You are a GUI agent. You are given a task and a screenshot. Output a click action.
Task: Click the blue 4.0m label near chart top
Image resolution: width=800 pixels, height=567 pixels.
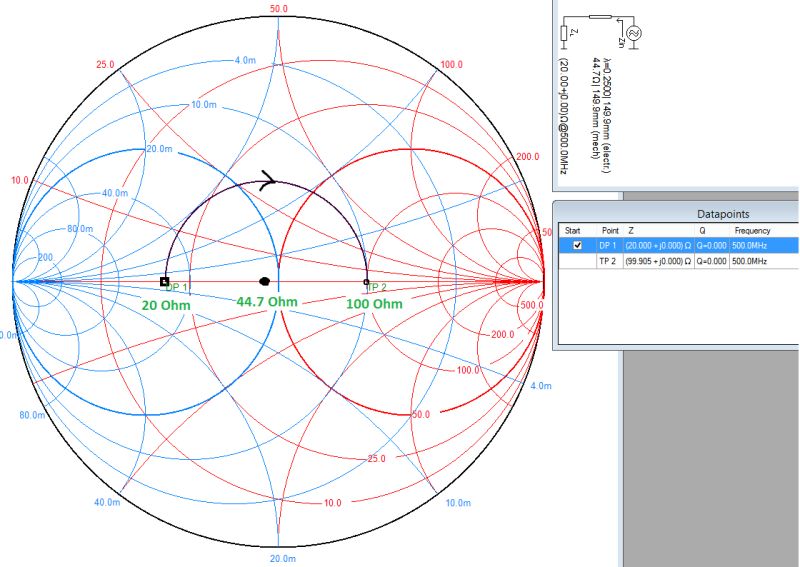245,60
